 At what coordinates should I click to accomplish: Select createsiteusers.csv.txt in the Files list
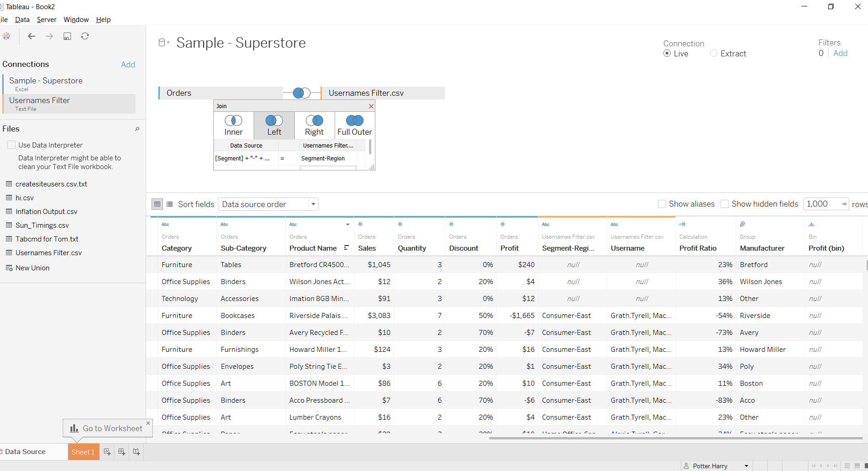(x=51, y=184)
